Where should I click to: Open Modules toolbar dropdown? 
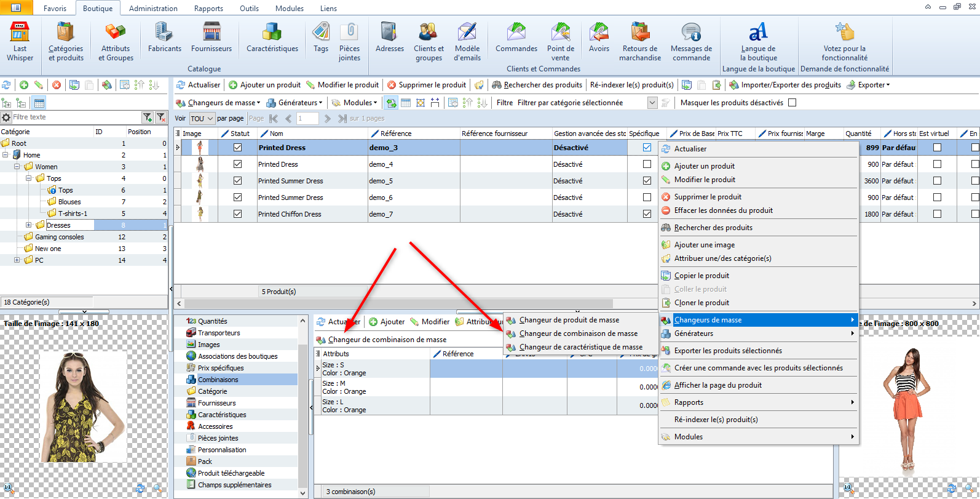(355, 103)
